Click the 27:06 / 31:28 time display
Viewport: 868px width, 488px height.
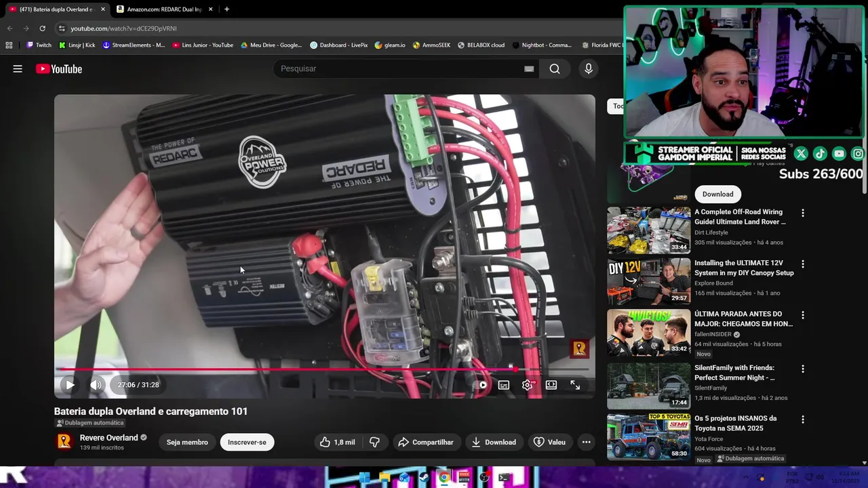click(x=138, y=385)
